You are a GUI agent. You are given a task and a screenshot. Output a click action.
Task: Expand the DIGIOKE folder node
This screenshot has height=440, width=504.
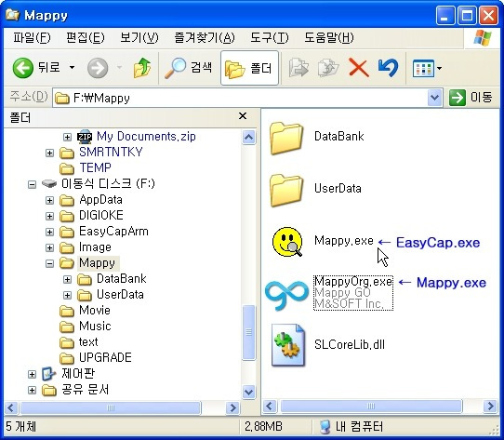point(49,216)
